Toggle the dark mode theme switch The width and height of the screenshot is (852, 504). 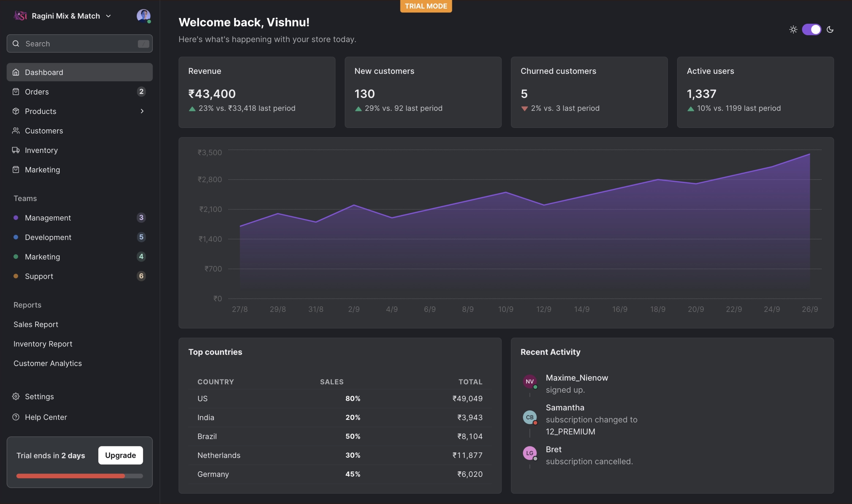pyautogui.click(x=812, y=29)
